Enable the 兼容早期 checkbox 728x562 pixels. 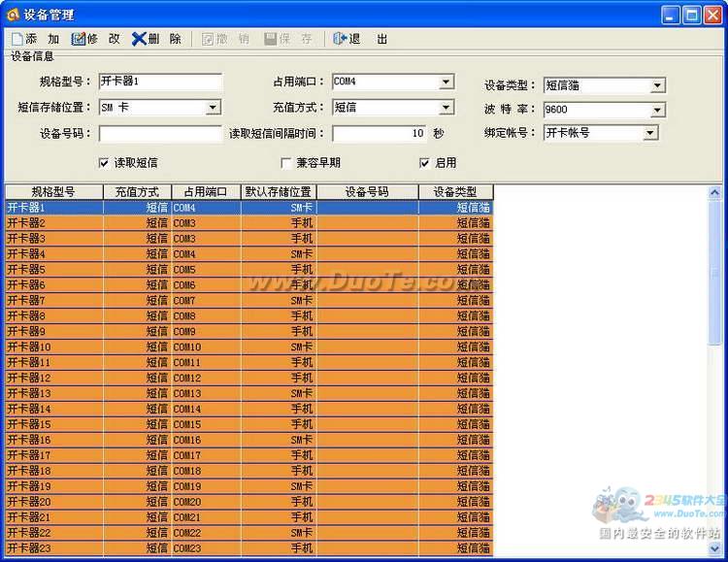point(286,163)
